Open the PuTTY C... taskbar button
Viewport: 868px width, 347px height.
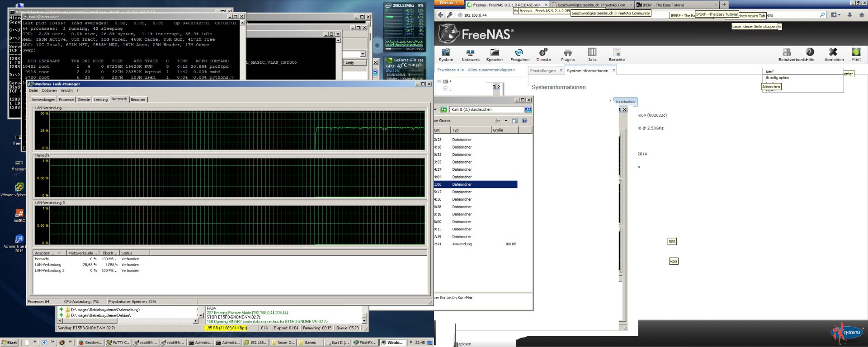click(x=118, y=342)
